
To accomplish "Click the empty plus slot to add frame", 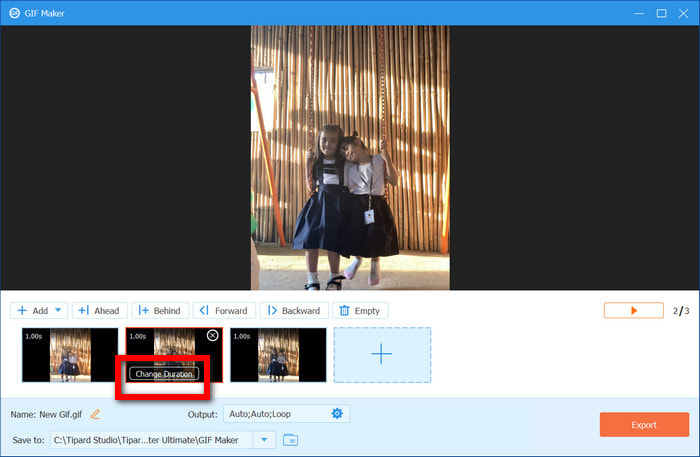I will tap(382, 354).
